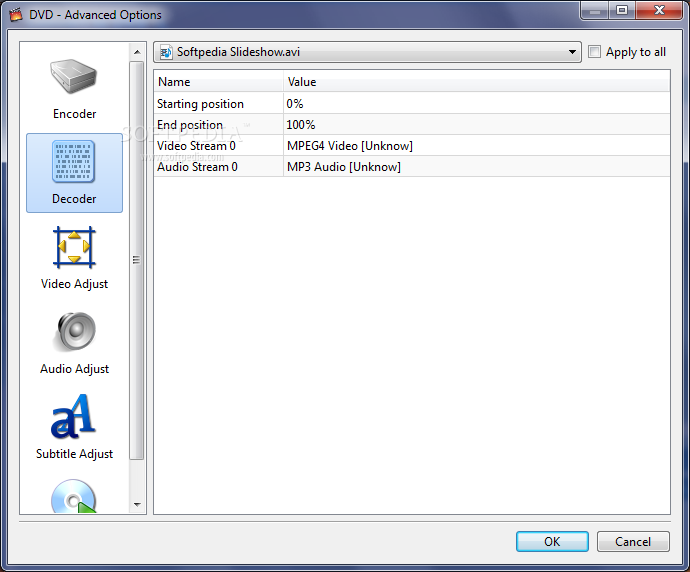Sort by the Value column header

(x=477, y=82)
